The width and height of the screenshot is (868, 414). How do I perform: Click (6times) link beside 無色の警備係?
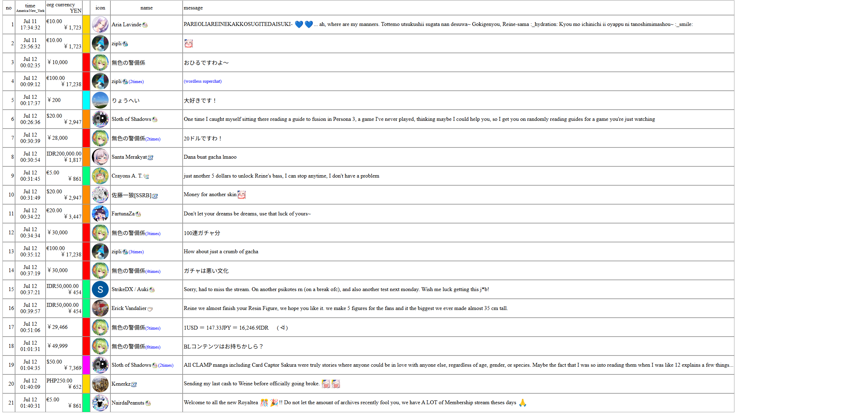[153, 347]
